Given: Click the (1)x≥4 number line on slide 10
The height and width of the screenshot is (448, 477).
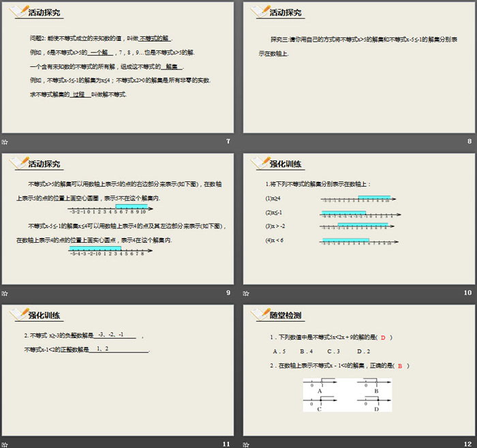Looking at the screenshot, I should [x=358, y=198].
